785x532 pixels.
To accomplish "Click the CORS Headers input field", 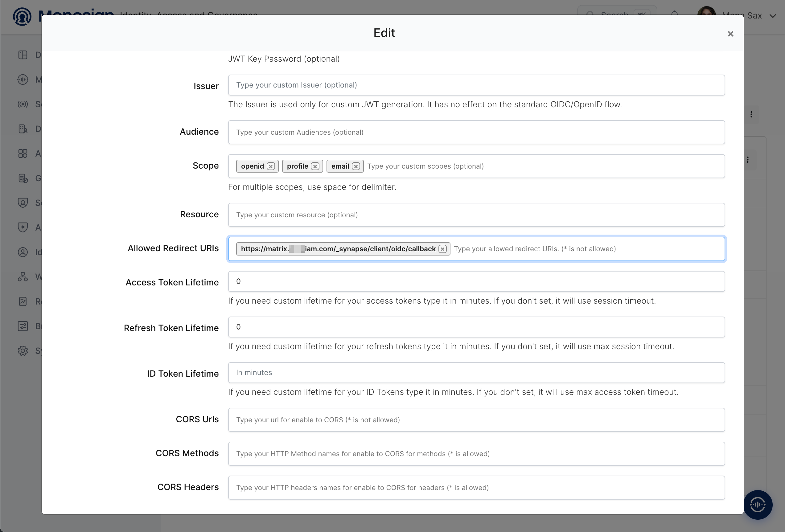I will [476, 488].
